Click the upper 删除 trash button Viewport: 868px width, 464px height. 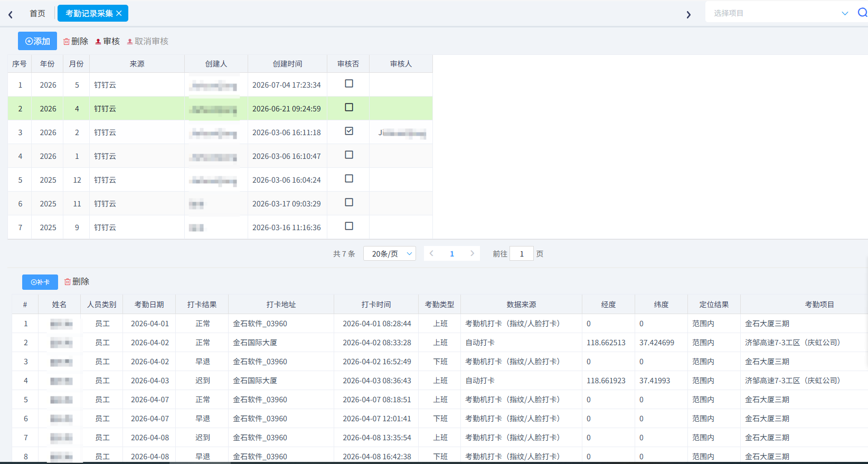click(x=76, y=41)
